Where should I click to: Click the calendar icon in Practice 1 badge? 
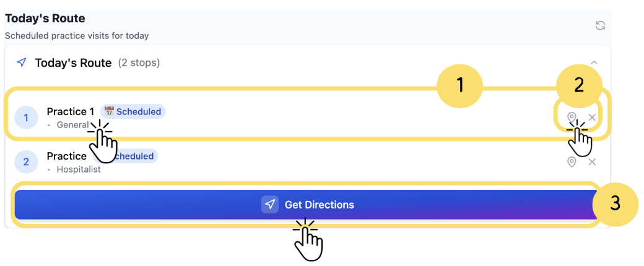point(109,112)
